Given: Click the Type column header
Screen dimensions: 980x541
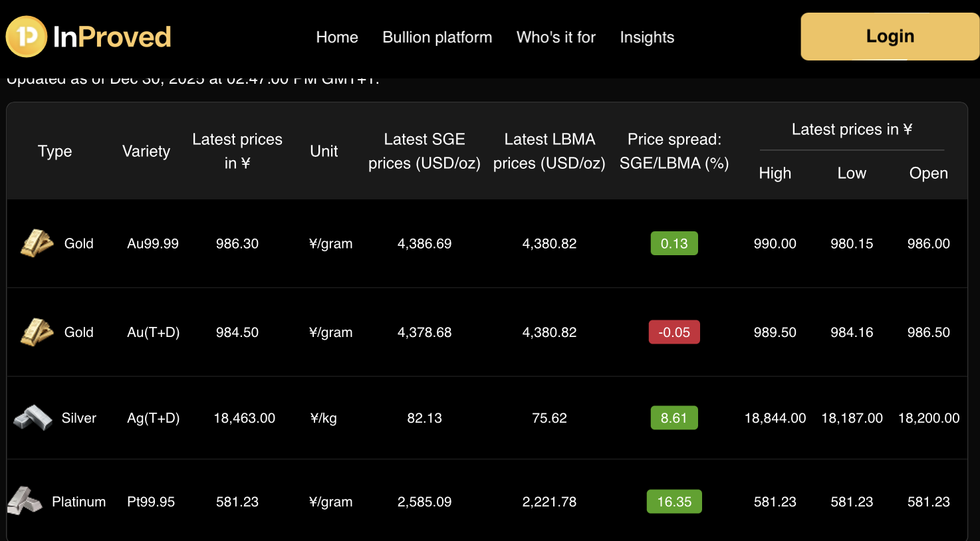Looking at the screenshot, I should pos(55,152).
